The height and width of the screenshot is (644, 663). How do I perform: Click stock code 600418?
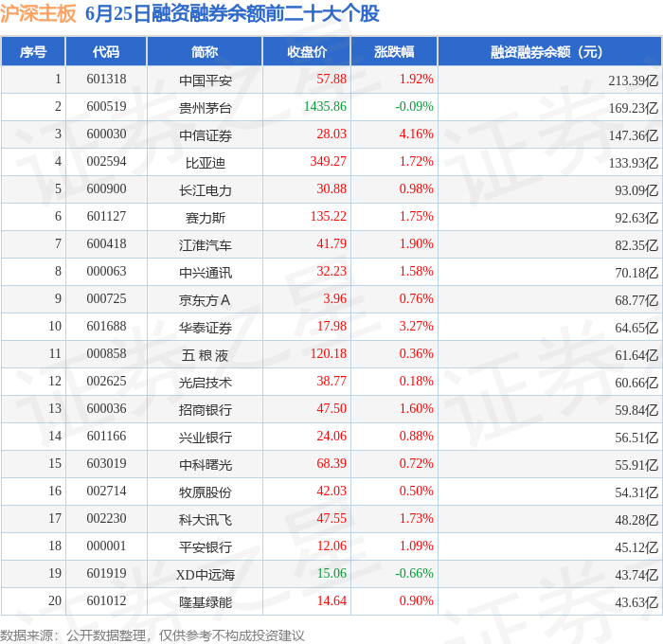106,244
